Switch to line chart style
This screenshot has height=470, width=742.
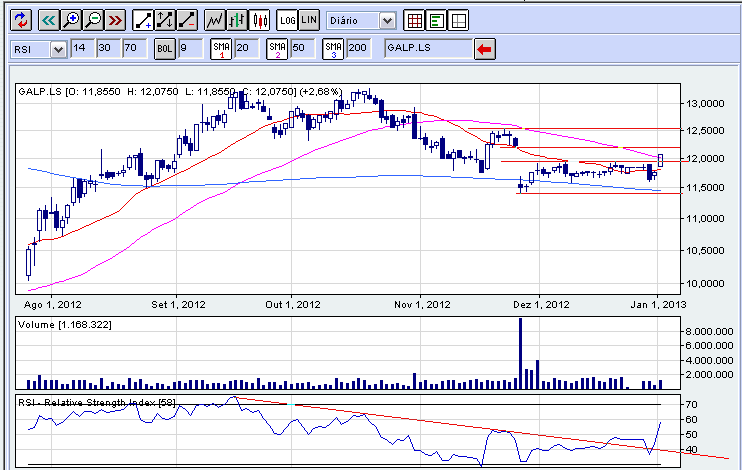click(x=214, y=20)
